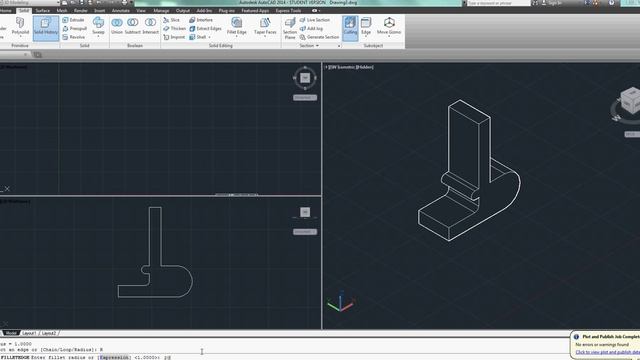Image resolution: width=640 pixels, height=360 pixels.
Task: Click the Move Gizmo button
Action: pyautogui.click(x=389, y=26)
